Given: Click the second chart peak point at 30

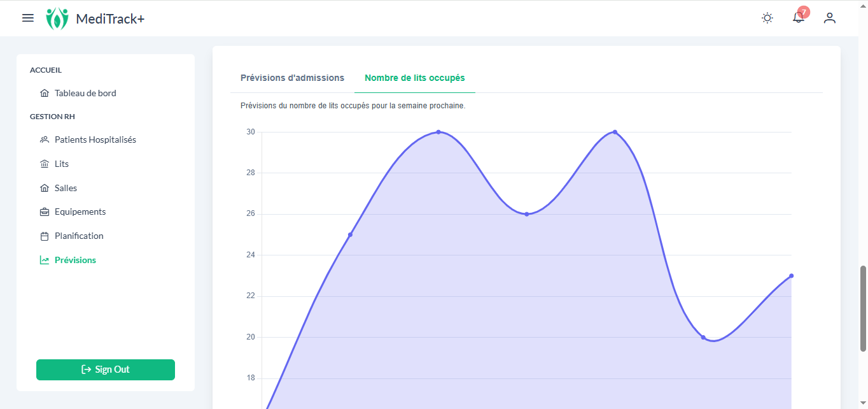Looking at the screenshot, I should click(615, 132).
